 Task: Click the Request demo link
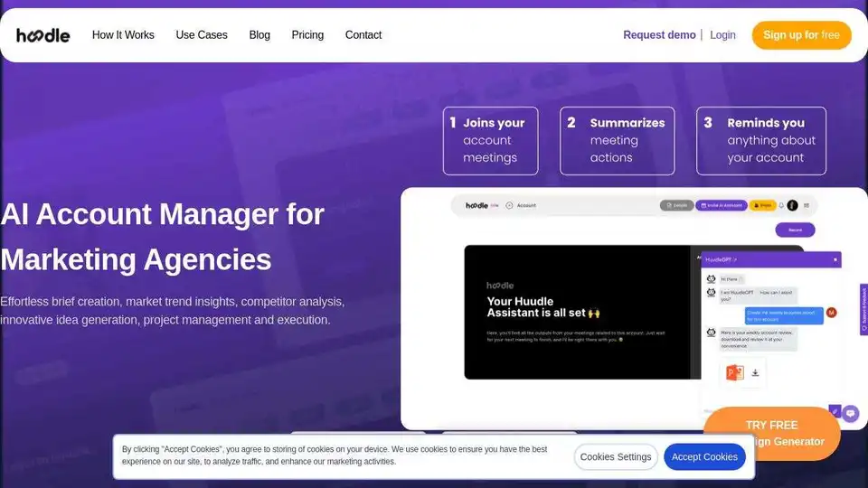[659, 35]
